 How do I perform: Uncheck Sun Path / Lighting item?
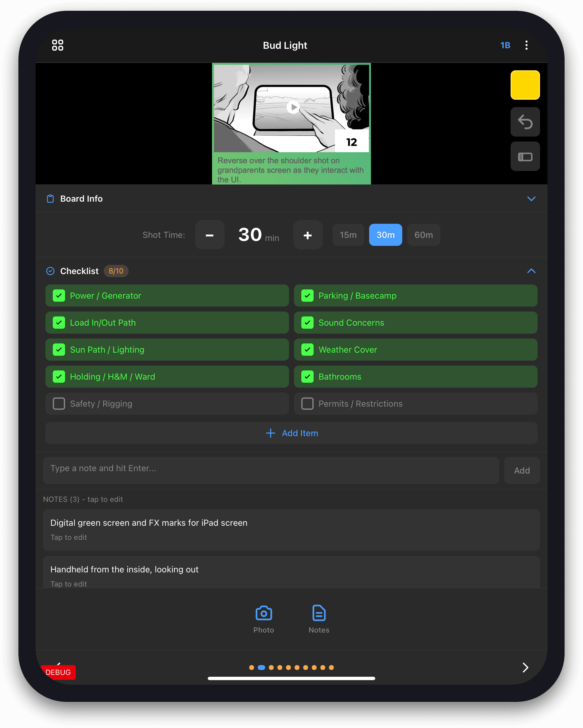click(x=167, y=350)
